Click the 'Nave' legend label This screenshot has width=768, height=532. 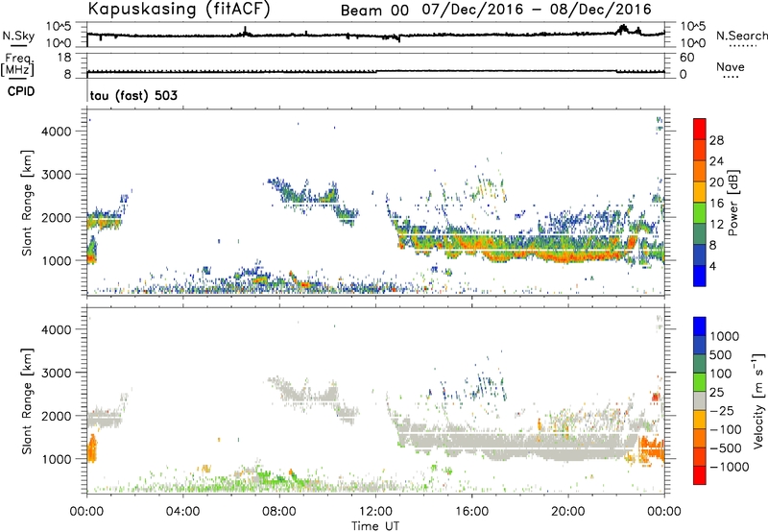tap(731, 67)
